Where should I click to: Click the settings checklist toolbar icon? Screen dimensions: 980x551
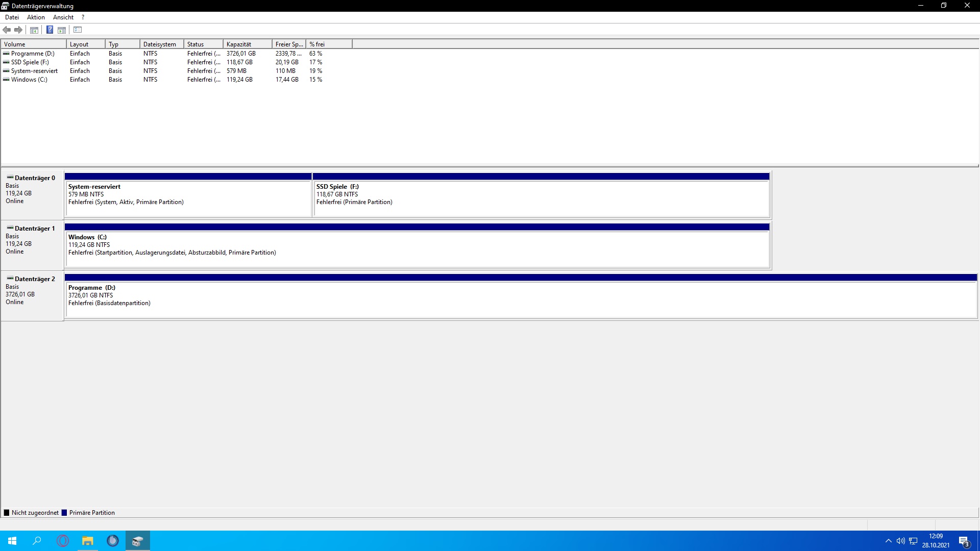click(78, 30)
